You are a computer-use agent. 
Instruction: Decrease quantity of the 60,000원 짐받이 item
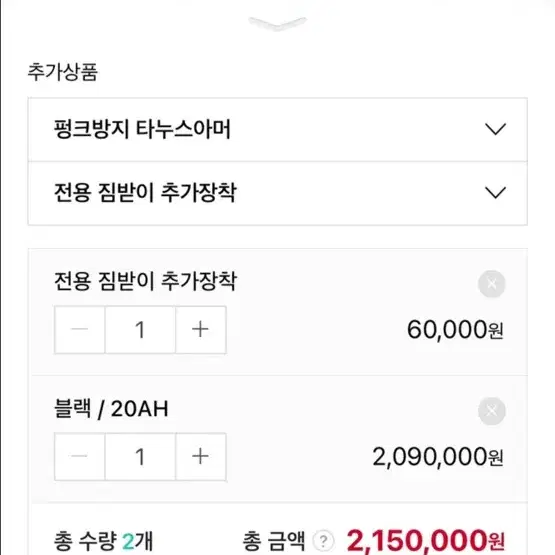point(80,330)
